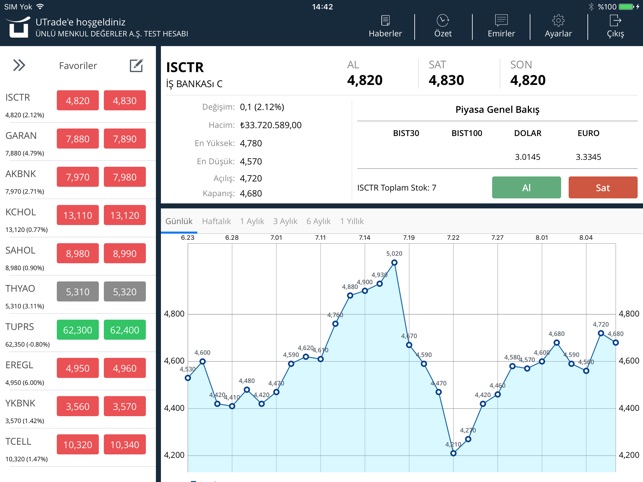Image resolution: width=643 pixels, height=482 pixels.
Task: Click the SON price 4,820
Action: coord(528,80)
